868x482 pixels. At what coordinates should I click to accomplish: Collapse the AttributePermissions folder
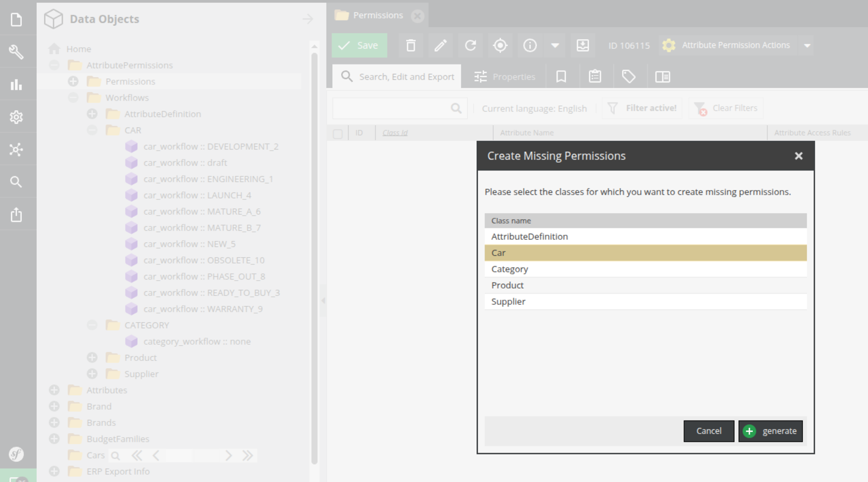point(54,65)
